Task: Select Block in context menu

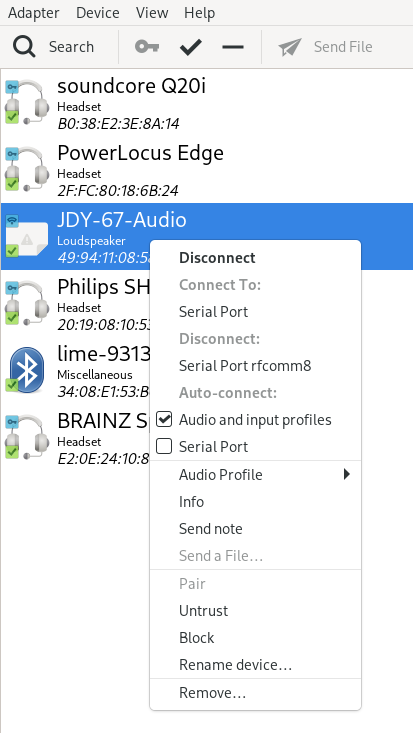Action: pos(196,638)
